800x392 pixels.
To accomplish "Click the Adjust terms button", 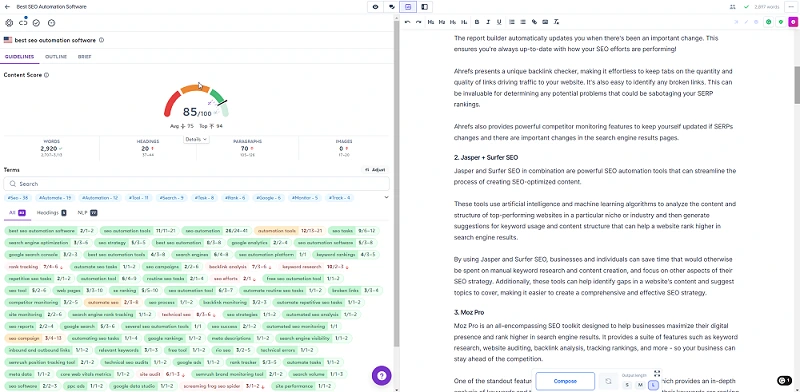I will click(x=375, y=170).
